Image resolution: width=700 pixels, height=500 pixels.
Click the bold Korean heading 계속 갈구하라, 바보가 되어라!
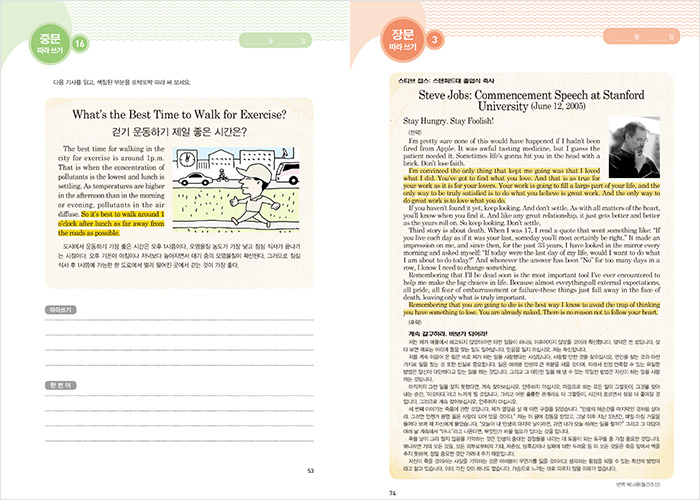click(447, 333)
